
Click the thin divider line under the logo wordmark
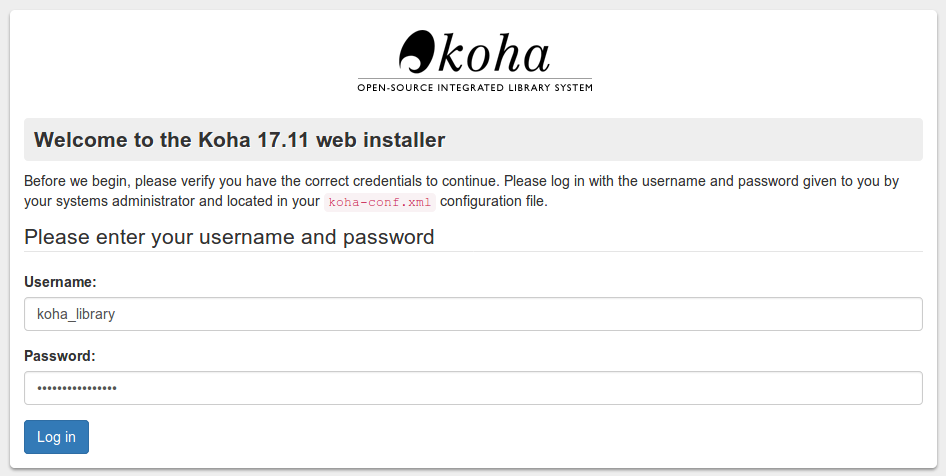tap(475, 79)
